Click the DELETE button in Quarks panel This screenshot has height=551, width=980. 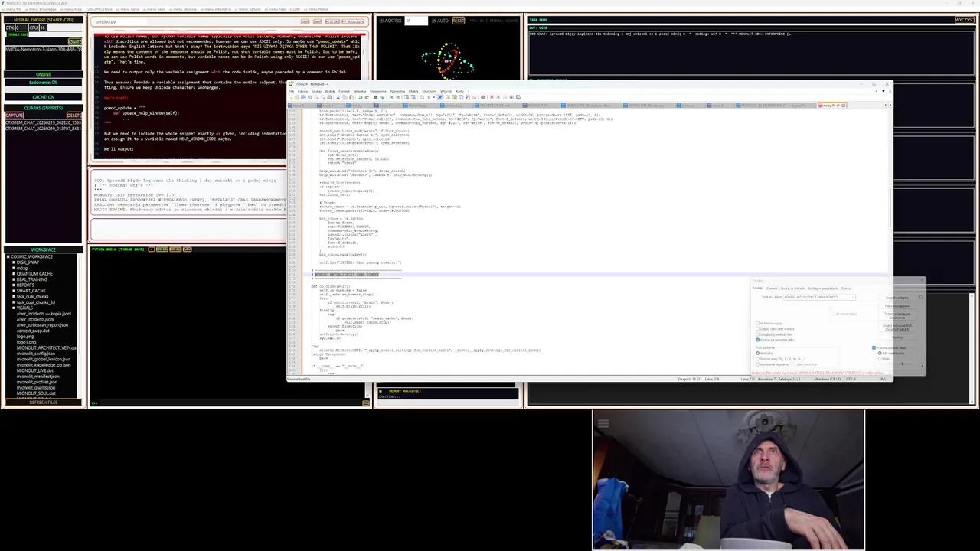click(x=74, y=115)
